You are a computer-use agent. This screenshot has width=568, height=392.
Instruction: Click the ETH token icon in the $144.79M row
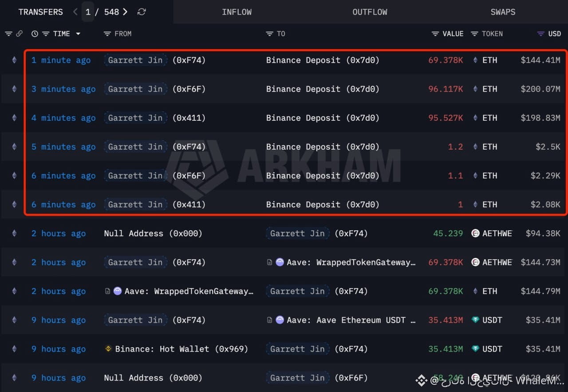tap(475, 291)
